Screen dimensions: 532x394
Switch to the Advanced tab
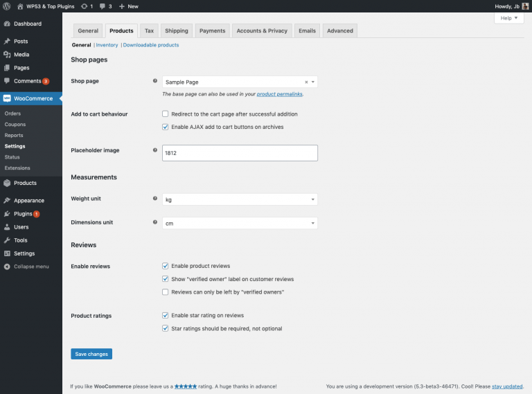(340, 31)
